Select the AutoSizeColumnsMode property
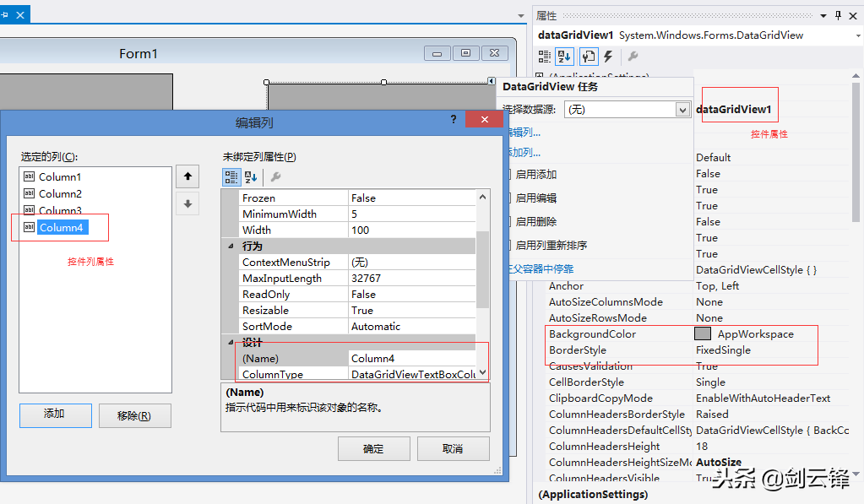This screenshot has width=864, height=504. pos(606,302)
